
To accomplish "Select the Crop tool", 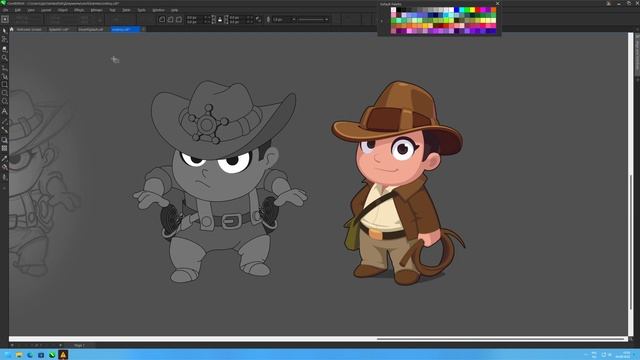I will [x=4, y=49].
